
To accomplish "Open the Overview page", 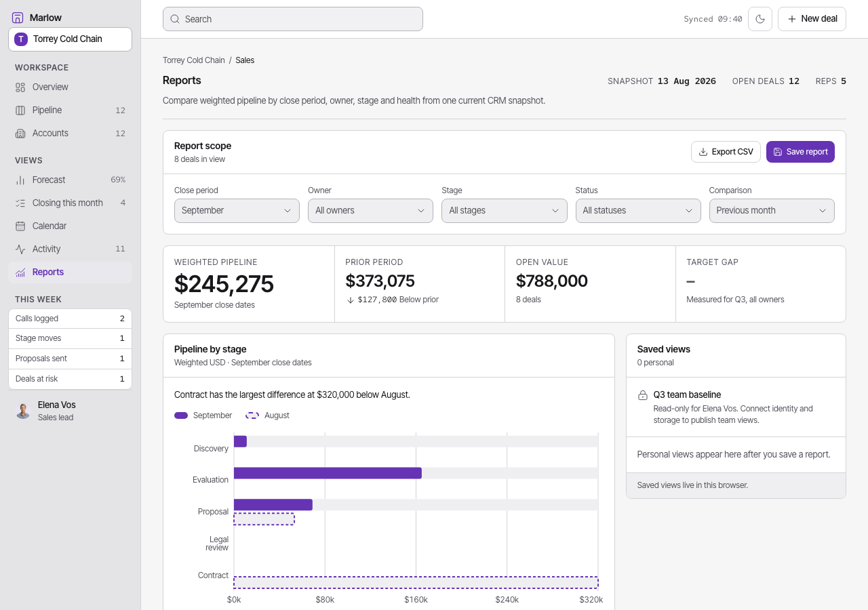I will click(70, 87).
